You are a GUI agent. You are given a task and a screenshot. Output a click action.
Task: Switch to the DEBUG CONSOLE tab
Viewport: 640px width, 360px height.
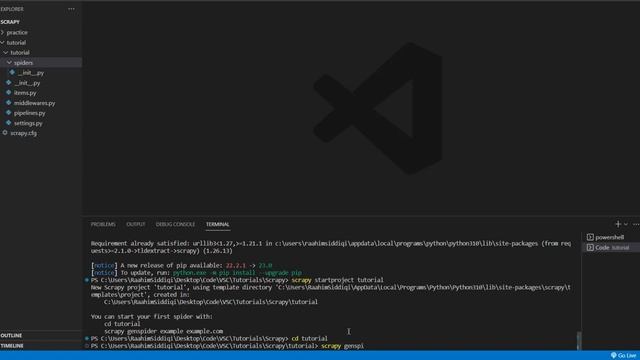[175, 224]
